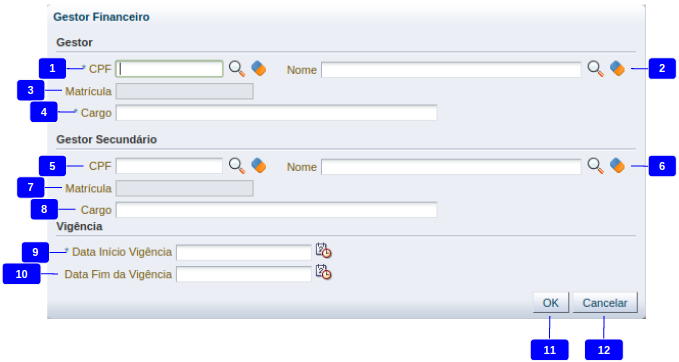Screen dimensions: 679x362
Task: Click the Gestor Nome text field
Action: 451,70
